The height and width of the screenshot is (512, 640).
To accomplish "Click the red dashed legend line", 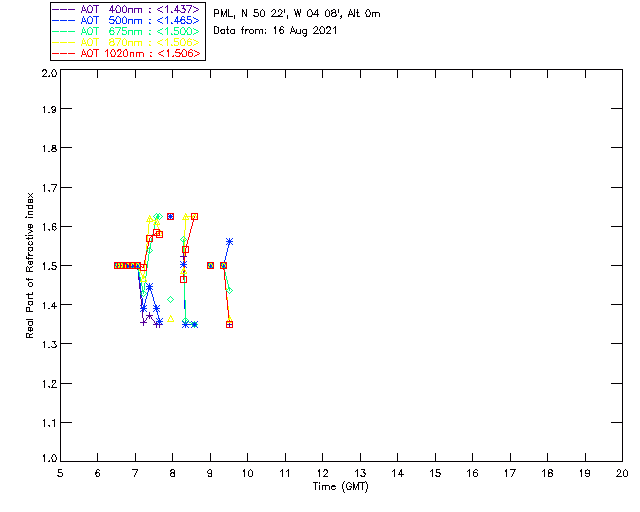I will 64,53.
